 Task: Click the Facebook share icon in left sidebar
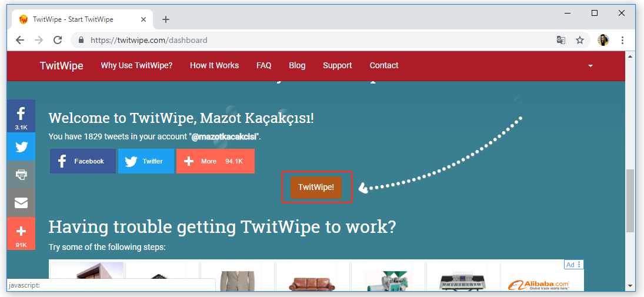(x=21, y=116)
